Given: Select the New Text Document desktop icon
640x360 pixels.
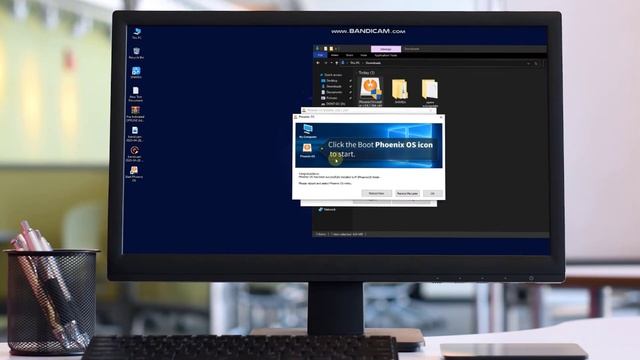Looking at the screenshot, I should [136, 94].
